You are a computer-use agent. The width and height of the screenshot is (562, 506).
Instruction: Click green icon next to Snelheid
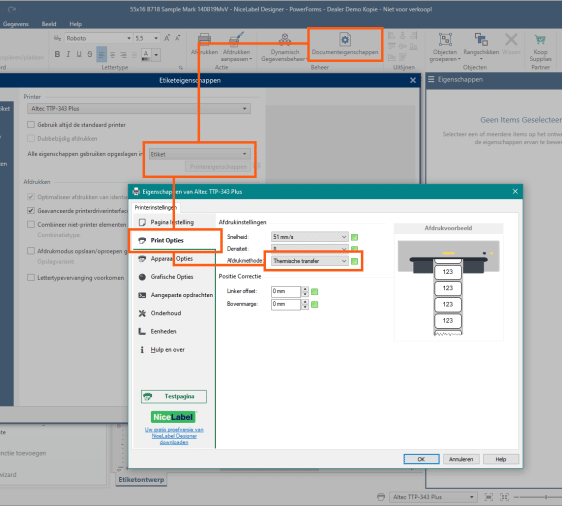coord(354,237)
